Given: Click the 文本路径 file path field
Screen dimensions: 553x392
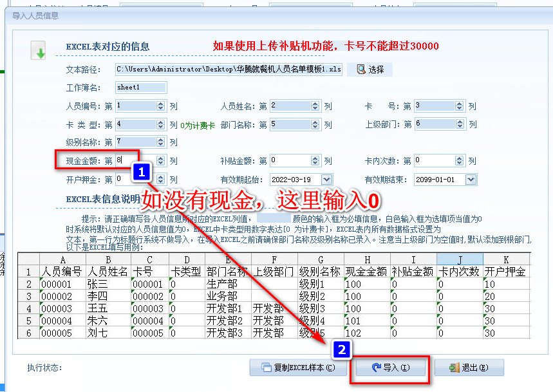Looking at the screenshot, I should tap(229, 69).
